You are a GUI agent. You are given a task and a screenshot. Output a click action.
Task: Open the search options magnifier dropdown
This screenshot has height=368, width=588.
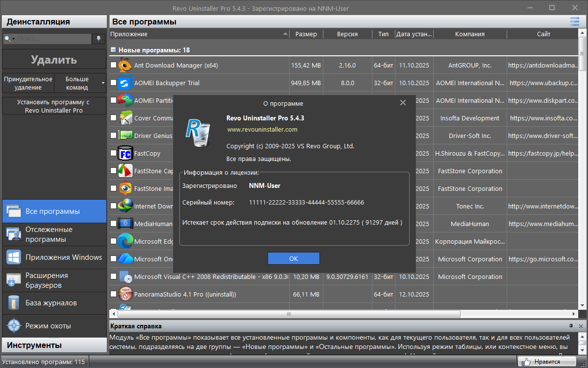[x=9, y=39]
